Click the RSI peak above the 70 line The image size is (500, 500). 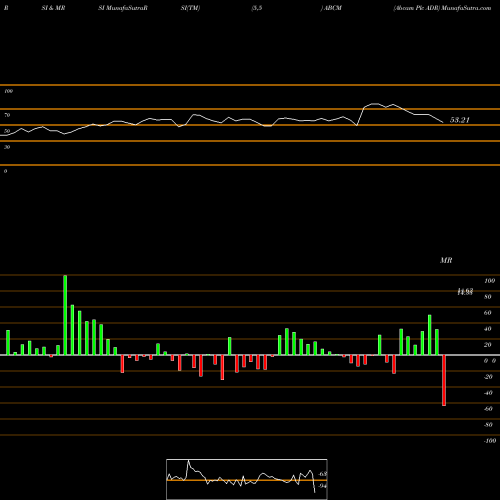(375, 104)
